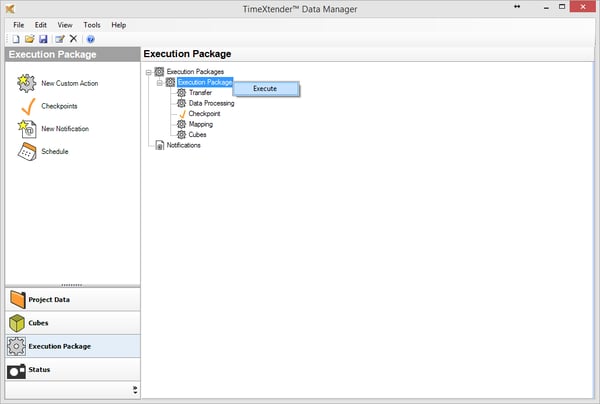Screen dimensions: 600x404
Task: Click the Schedule calendar icon
Action: coord(27,152)
